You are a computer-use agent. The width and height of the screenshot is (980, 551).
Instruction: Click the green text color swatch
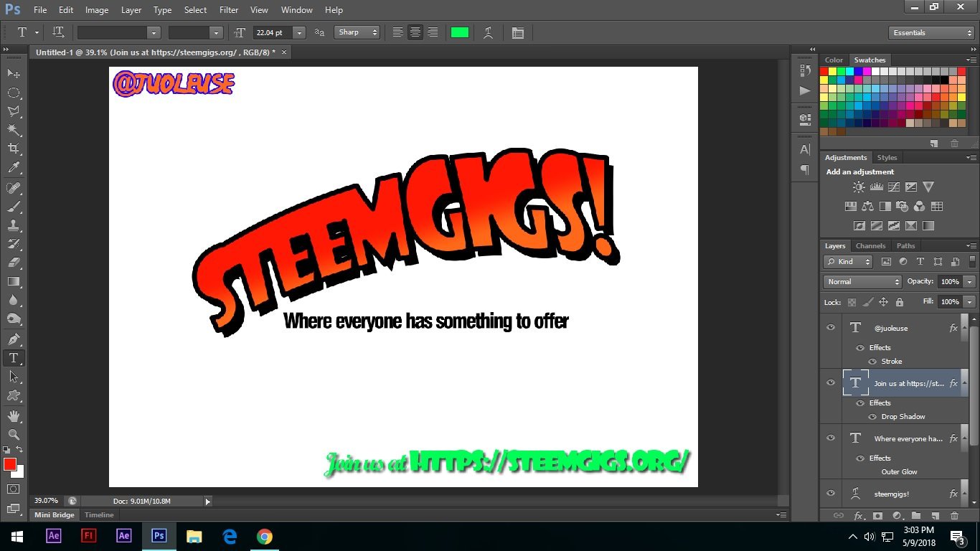459,32
